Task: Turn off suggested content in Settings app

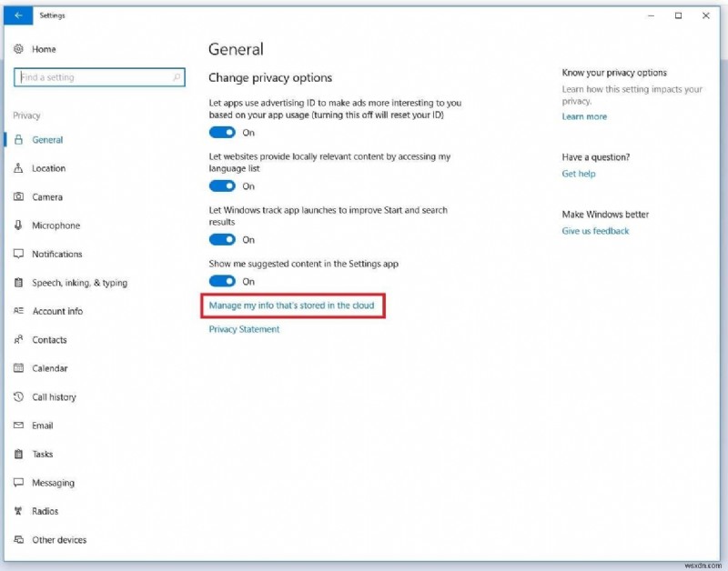Action: [x=223, y=282]
